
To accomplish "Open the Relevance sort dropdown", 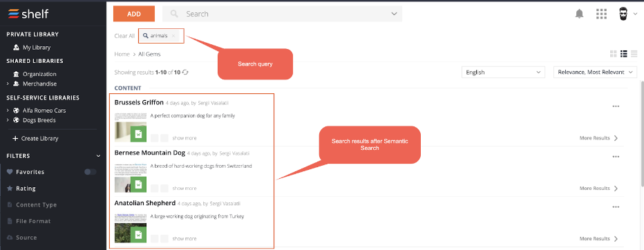I will coord(595,73).
